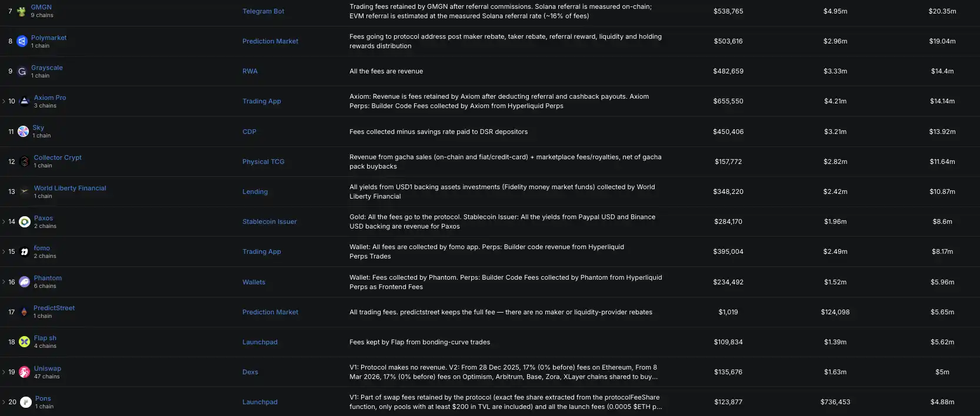Click the Grayscale logo icon
The image size is (980, 416).
(x=22, y=71)
